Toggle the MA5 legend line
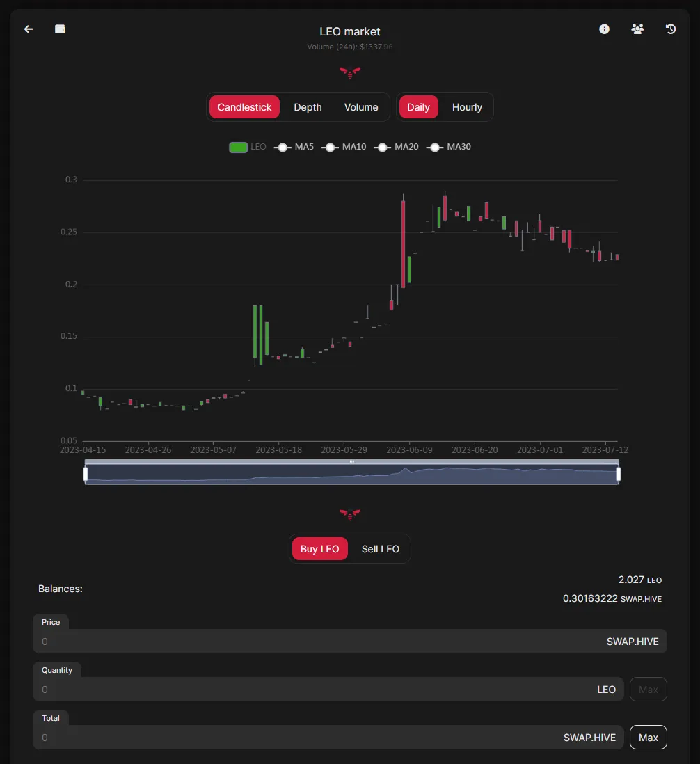 pyautogui.click(x=294, y=147)
